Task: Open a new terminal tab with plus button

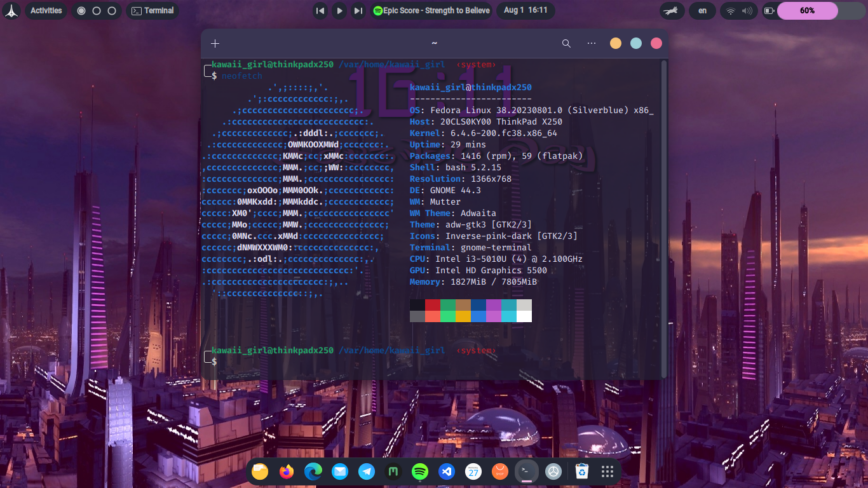Action: (215, 44)
